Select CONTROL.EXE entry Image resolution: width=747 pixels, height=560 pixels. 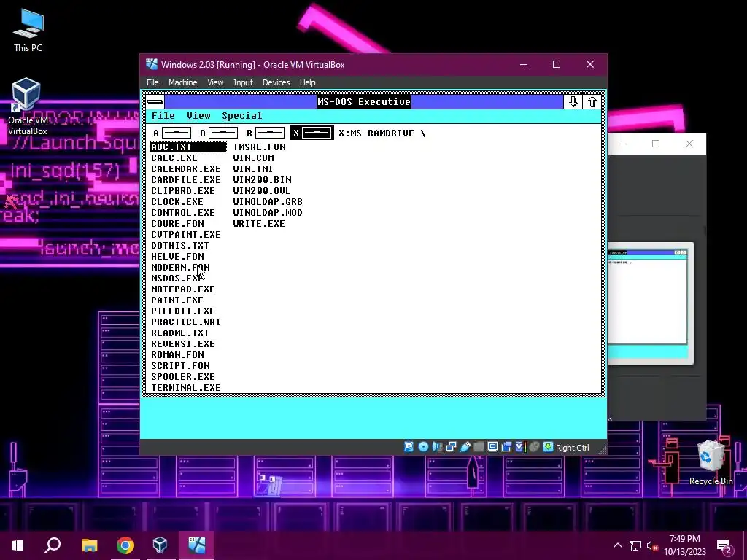coord(183,213)
